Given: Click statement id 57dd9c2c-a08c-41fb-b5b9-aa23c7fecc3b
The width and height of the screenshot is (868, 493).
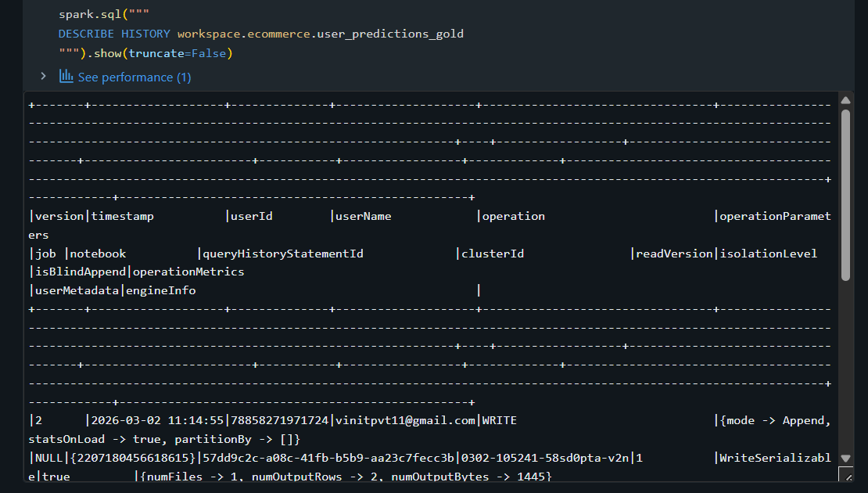Looking at the screenshot, I should [328, 458].
